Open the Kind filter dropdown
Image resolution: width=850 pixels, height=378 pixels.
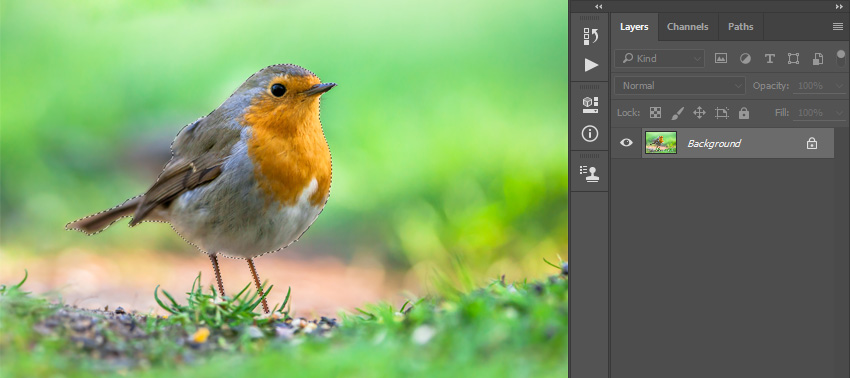click(x=660, y=59)
